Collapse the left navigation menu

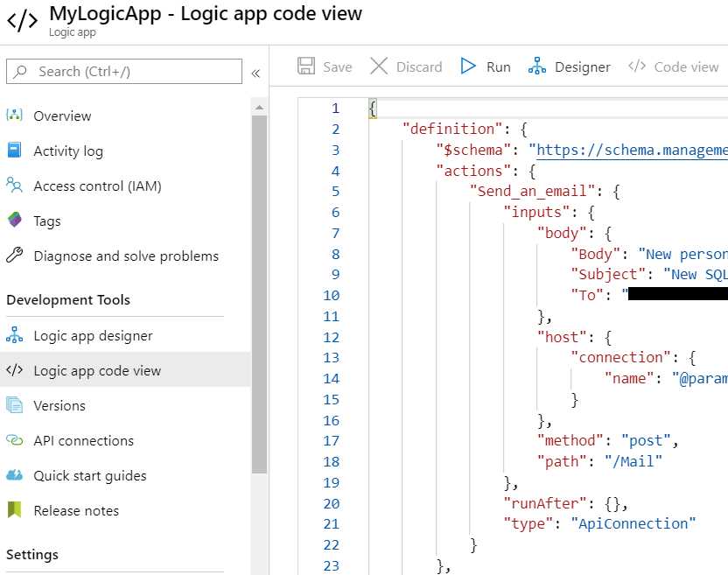(x=256, y=74)
